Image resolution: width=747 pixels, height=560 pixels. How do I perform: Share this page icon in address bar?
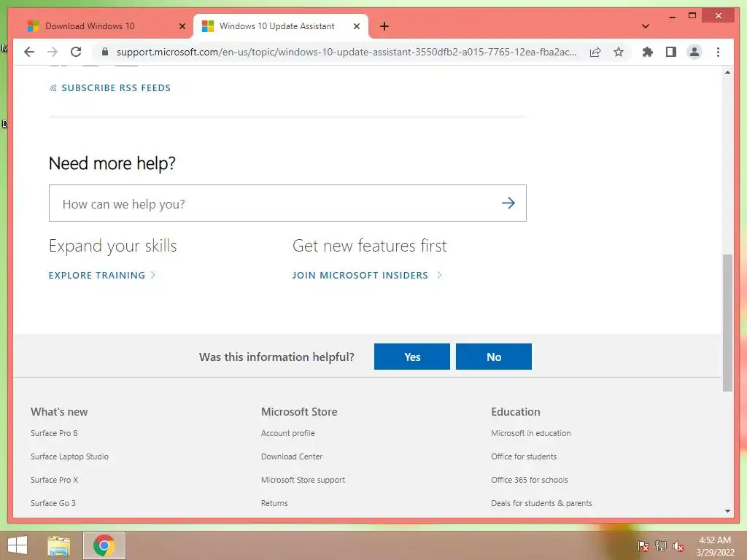(x=595, y=52)
